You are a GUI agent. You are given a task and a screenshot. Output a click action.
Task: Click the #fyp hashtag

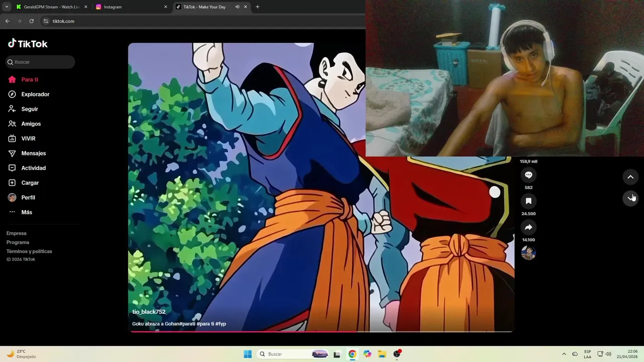pyautogui.click(x=220, y=324)
